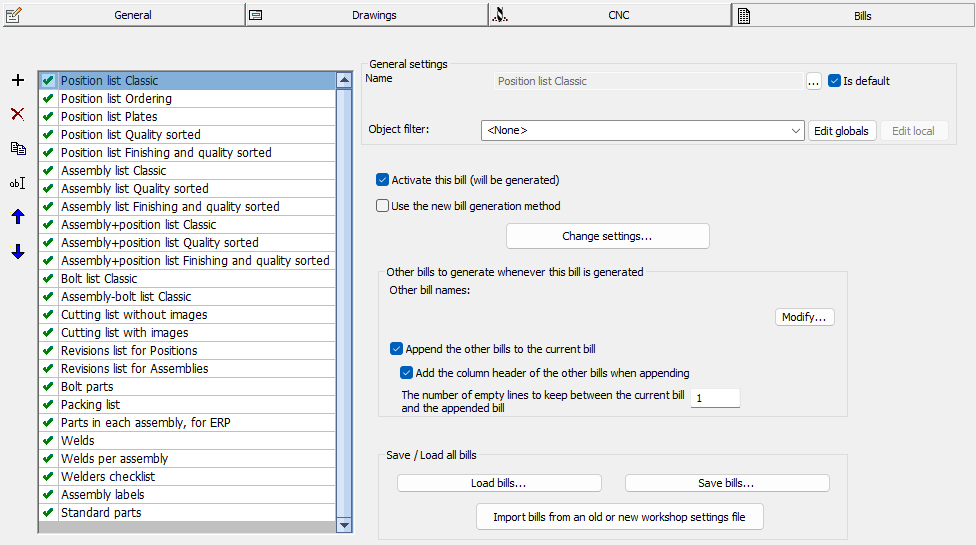Switch to the Drawings tab

click(x=366, y=15)
